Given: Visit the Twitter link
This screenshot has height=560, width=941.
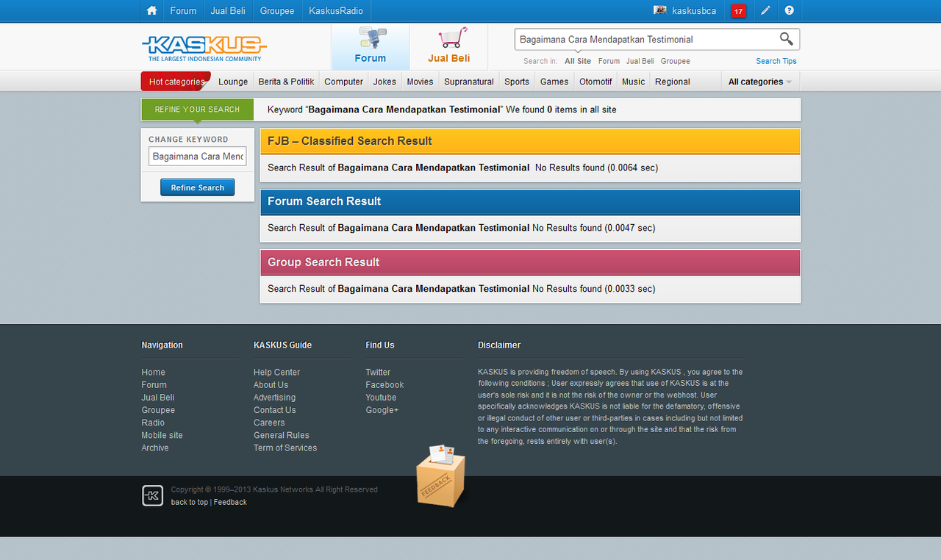Looking at the screenshot, I should click(x=379, y=373).
